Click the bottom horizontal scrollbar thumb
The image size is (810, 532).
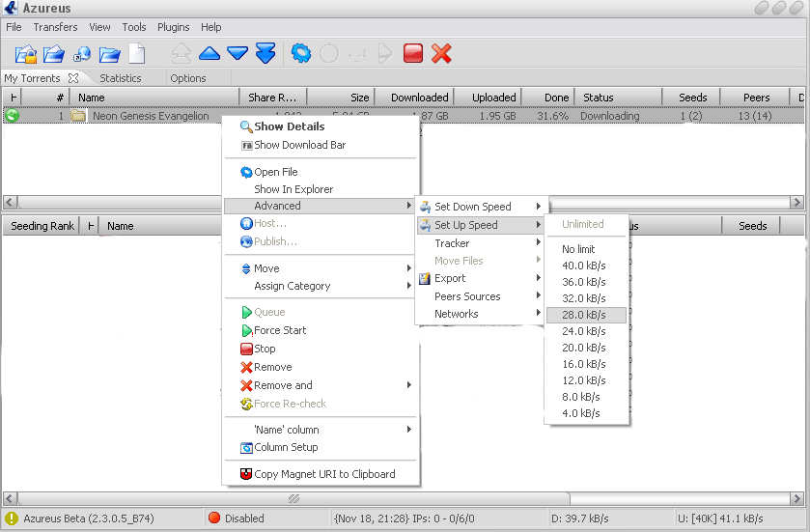pyautogui.click(x=293, y=498)
